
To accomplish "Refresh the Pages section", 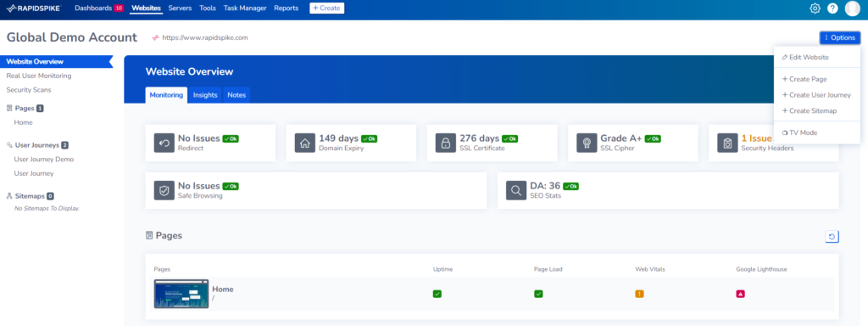I will [x=832, y=237].
